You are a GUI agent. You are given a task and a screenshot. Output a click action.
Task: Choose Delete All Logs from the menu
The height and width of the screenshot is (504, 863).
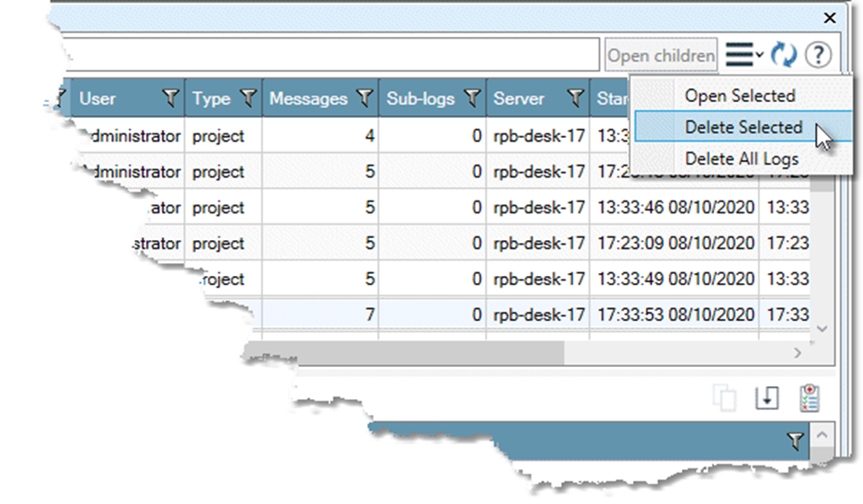742,159
